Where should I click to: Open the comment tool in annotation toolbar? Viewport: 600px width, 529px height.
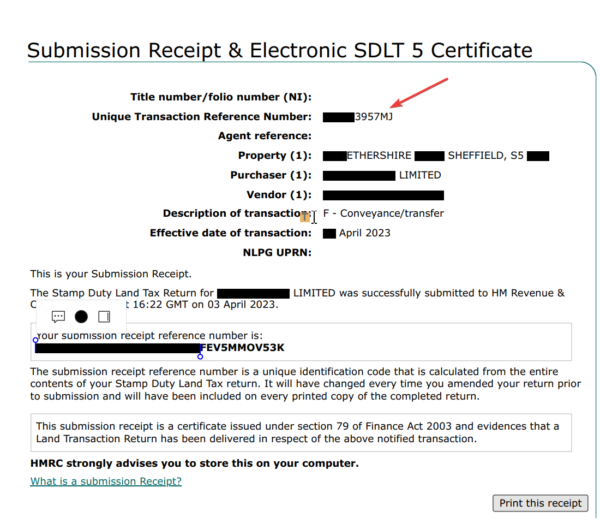(58, 316)
